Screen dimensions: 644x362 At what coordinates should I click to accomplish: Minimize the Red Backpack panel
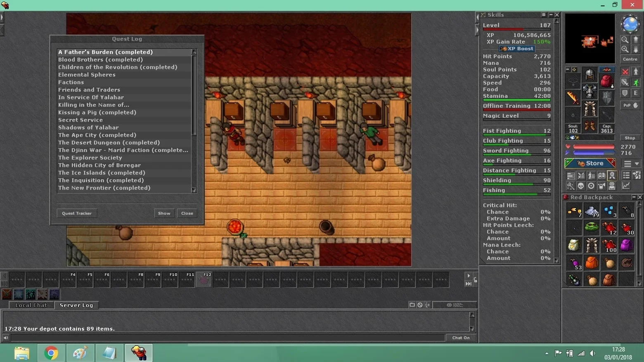[634, 197]
